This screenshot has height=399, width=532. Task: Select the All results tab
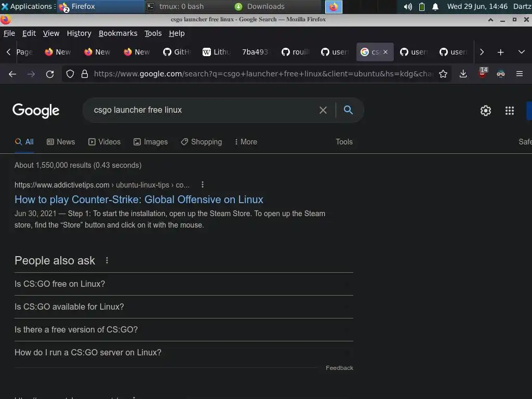24,142
